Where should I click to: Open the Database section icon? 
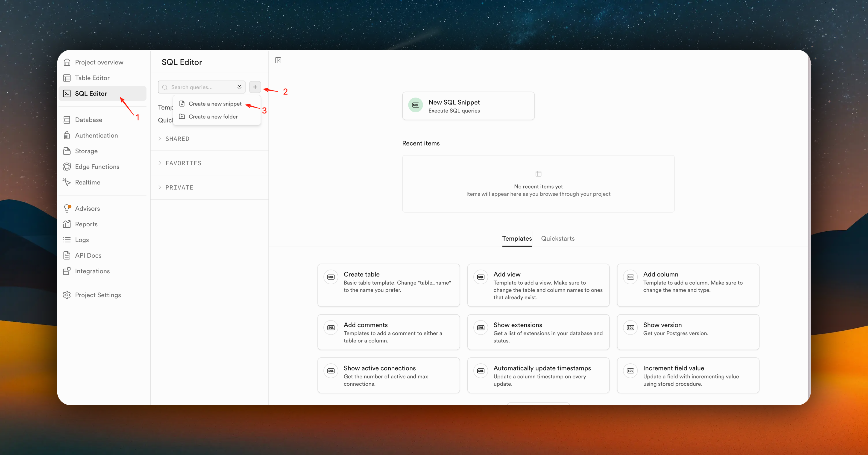67,120
